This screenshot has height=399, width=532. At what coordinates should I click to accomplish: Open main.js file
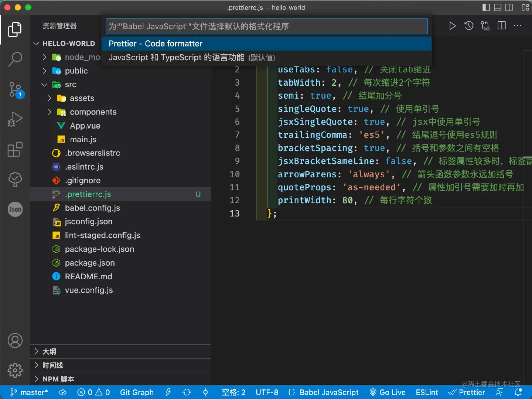click(x=120, y=139)
